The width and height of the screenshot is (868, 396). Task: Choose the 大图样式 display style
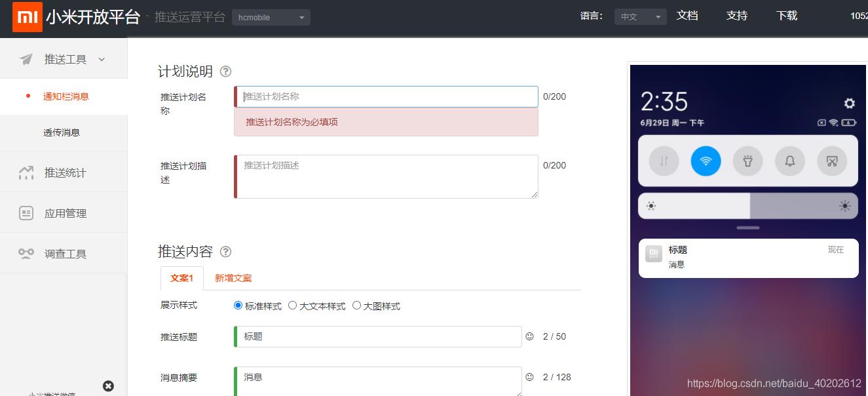coord(356,305)
